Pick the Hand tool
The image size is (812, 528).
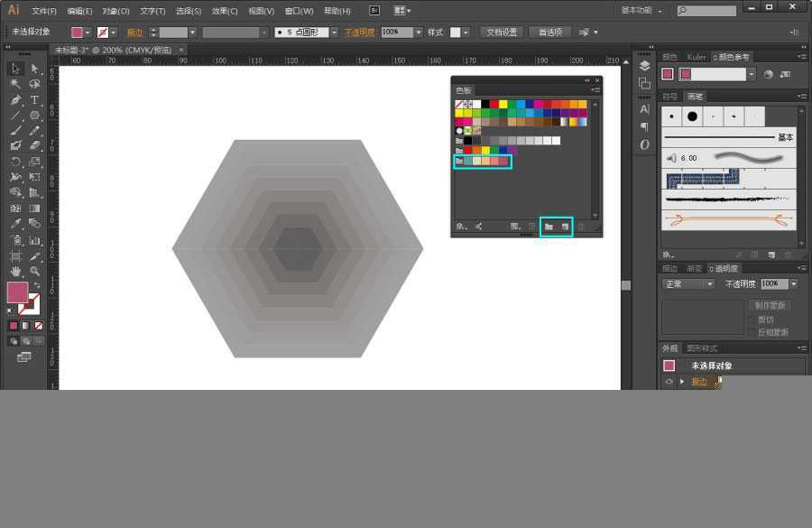[15, 271]
